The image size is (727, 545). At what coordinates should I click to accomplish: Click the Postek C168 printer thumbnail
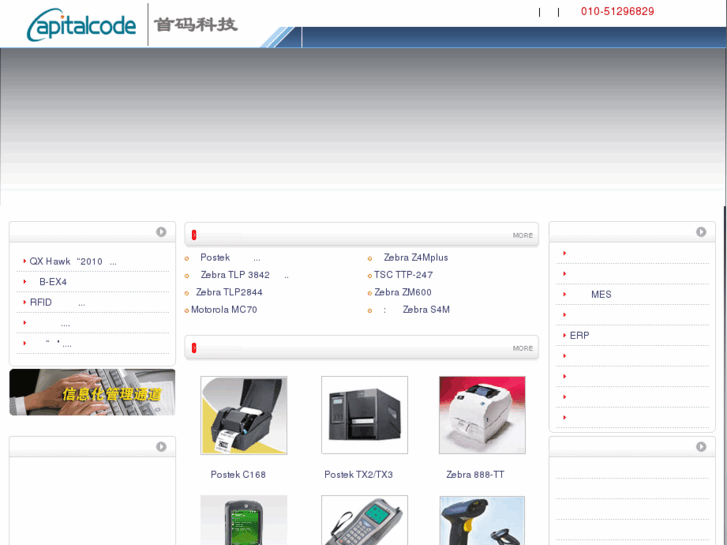(x=243, y=415)
